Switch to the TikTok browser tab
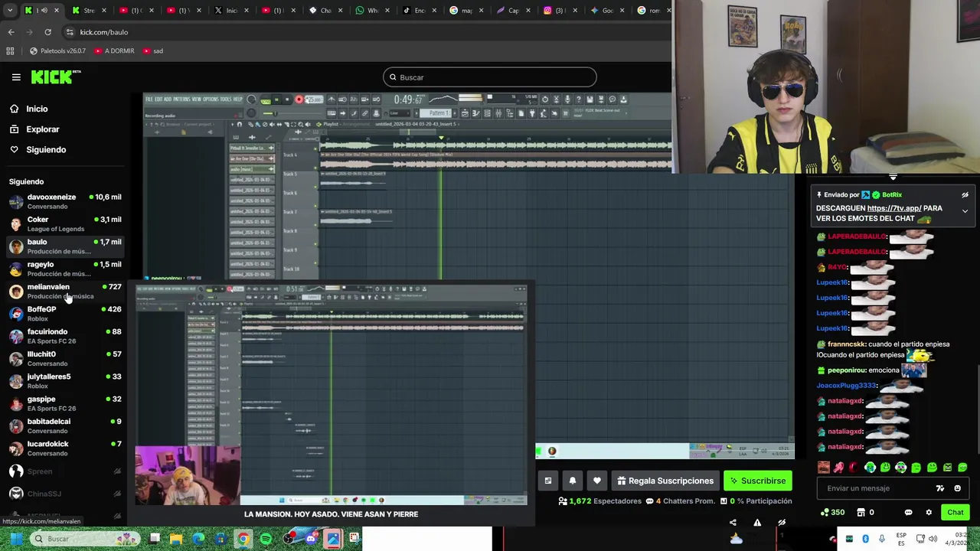Image resolution: width=980 pixels, height=551 pixels. [418, 10]
